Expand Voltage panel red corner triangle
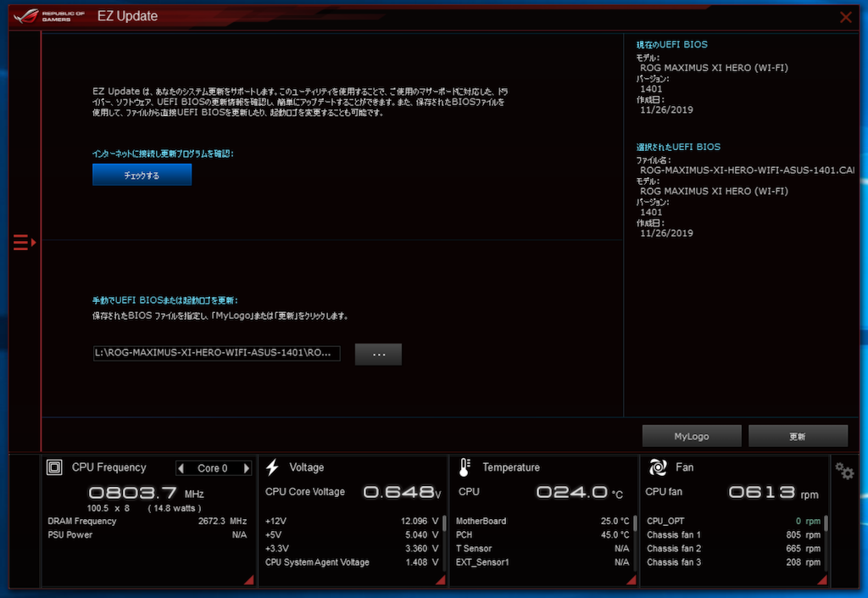Image resolution: width=868 pixels, height=598 pixels. pyautogui.click(x=440, y=579)
